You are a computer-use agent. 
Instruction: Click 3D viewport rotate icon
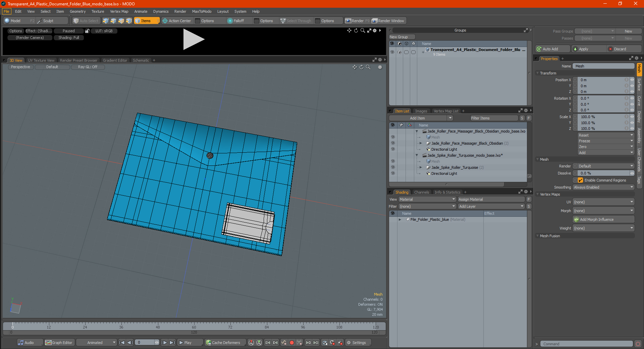tap(361, 67)
